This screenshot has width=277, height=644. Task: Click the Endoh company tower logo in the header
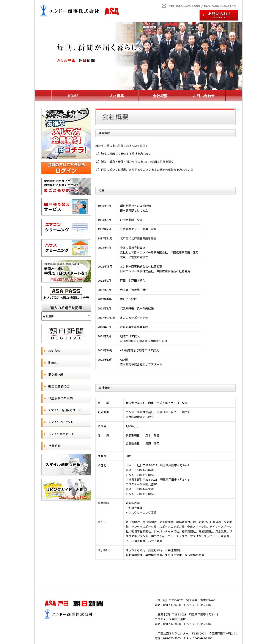pos(43,11)
